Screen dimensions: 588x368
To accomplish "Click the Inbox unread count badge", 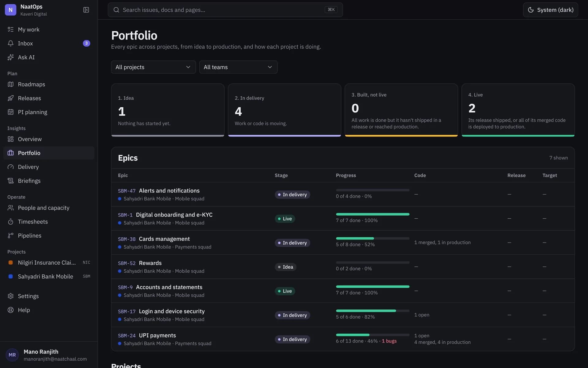I will [x=86, y=43].
